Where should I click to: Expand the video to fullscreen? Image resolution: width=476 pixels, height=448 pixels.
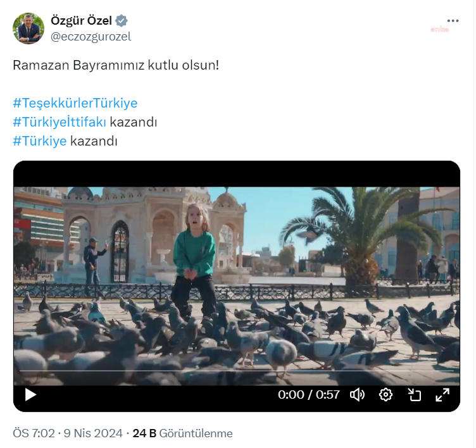coord(442,395)
